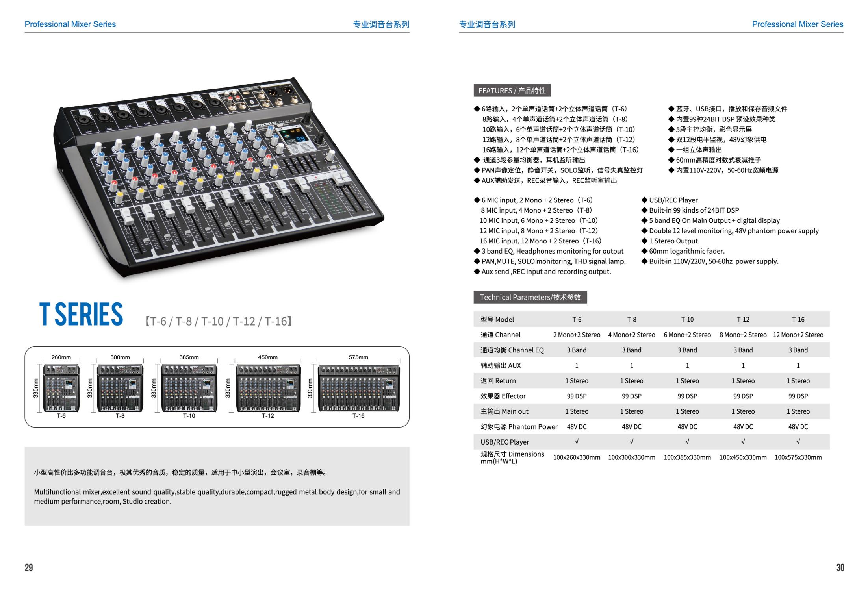Click the 6 Mono+2 Stereo cell
This screenshot has width=868, height=589.
[687, 335]
